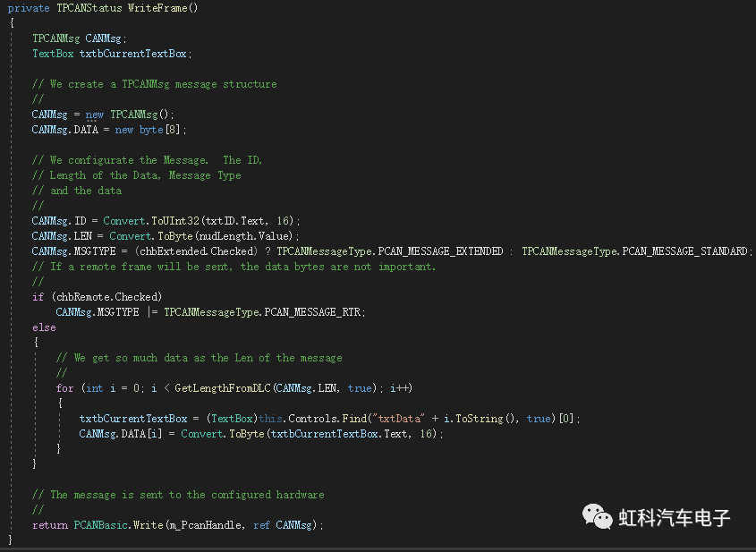Click comment 'We configurate the Message. The ID,'

click(156, 160)
